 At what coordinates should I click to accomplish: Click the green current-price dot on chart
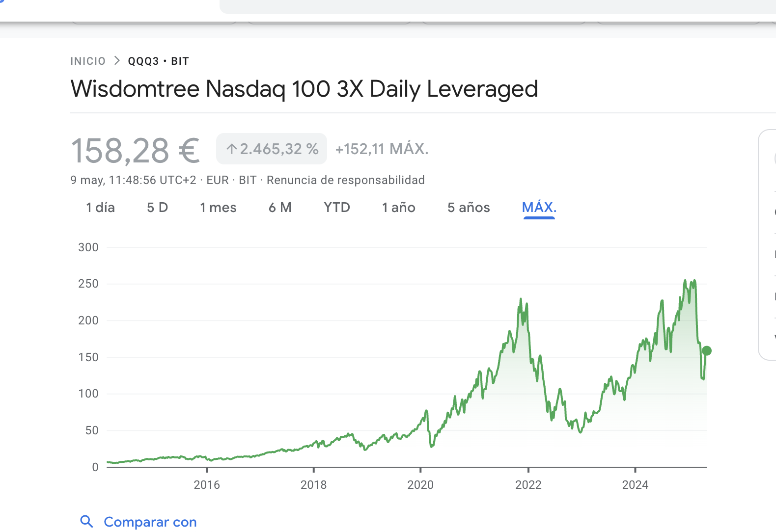(x=707, y=350)
